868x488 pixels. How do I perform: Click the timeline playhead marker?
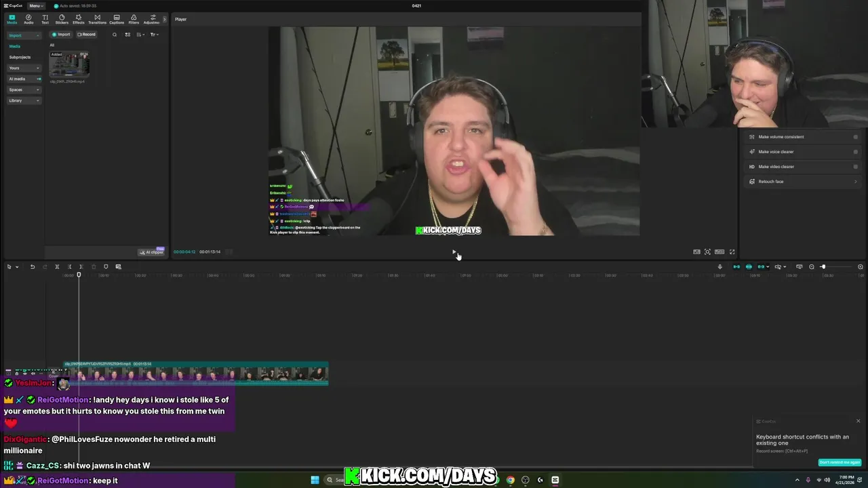pos(79,274)
